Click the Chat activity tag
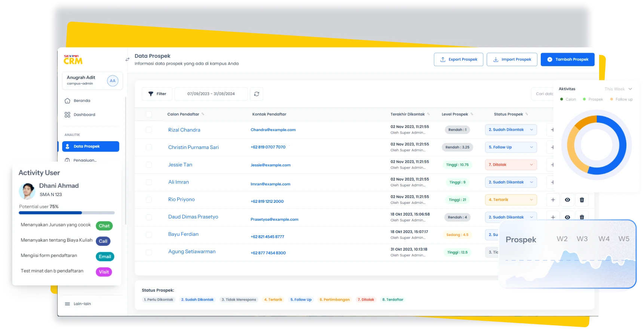The height and width of the screenshot is (329, 644). [x=104, y=226]
